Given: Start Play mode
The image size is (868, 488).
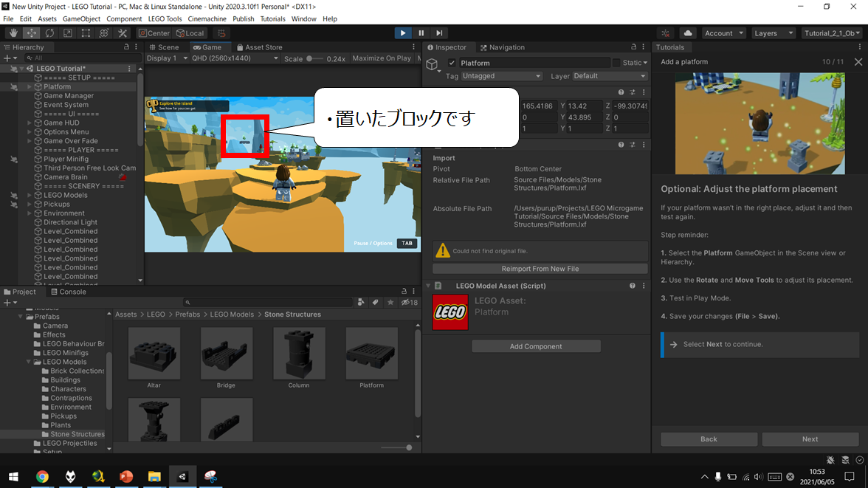Looking at the screenshot, I should click(403, 33).
